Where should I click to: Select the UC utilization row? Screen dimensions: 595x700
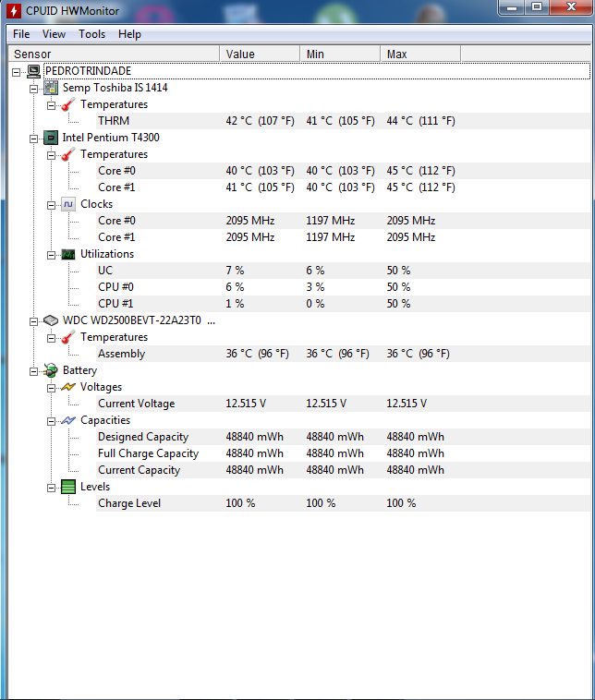tap(343, 271)
